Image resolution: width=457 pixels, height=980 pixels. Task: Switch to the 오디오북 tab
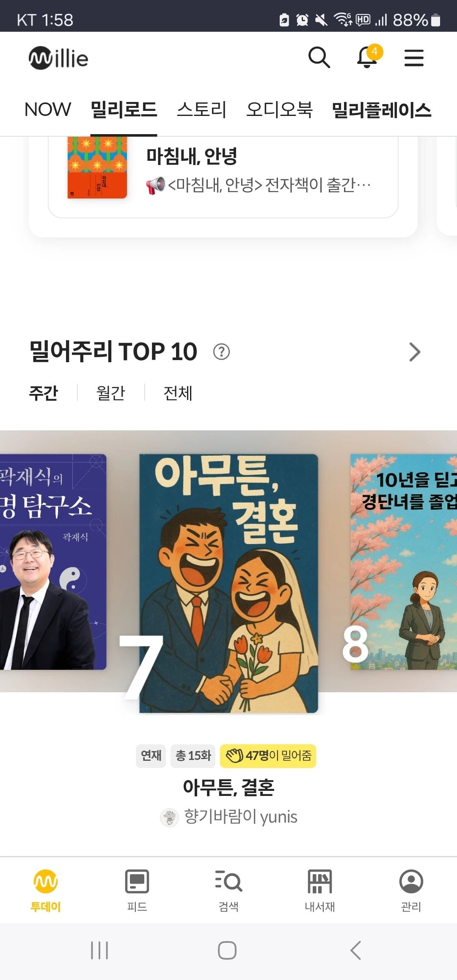[x=279, y=110]
